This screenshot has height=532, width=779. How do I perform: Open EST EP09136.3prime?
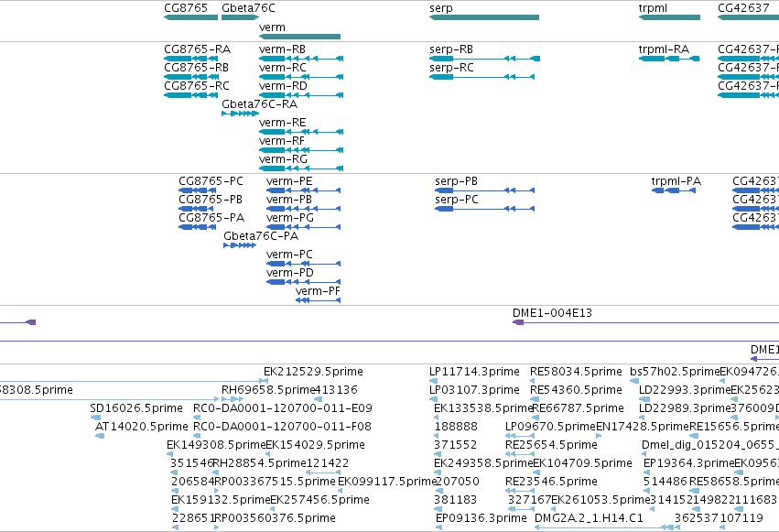tap(481, 518)
